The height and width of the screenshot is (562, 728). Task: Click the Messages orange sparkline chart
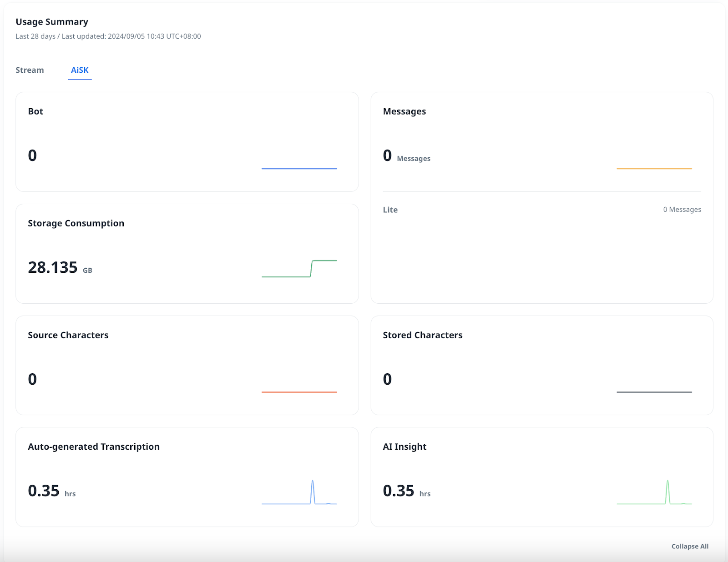tap(654, 168)
